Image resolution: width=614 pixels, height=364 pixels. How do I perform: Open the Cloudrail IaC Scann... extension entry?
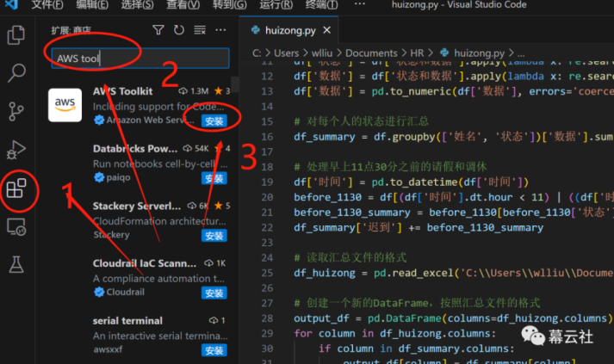click(139, 277)
